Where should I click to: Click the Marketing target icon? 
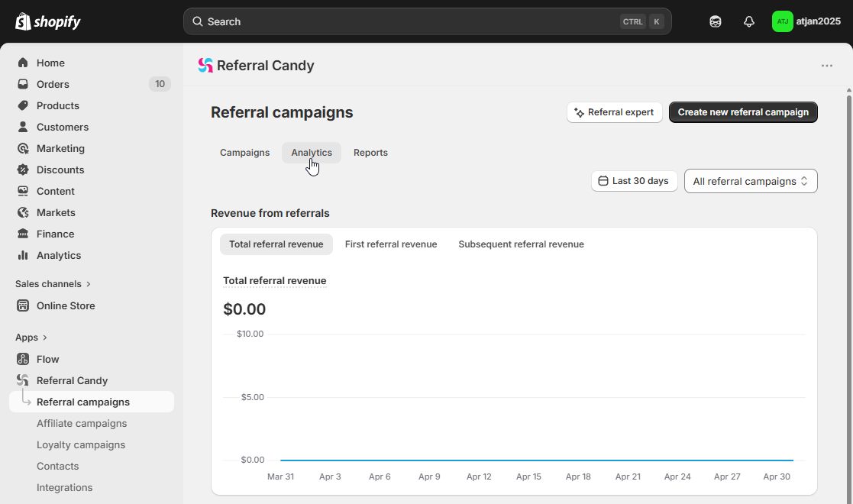point(23,148)
